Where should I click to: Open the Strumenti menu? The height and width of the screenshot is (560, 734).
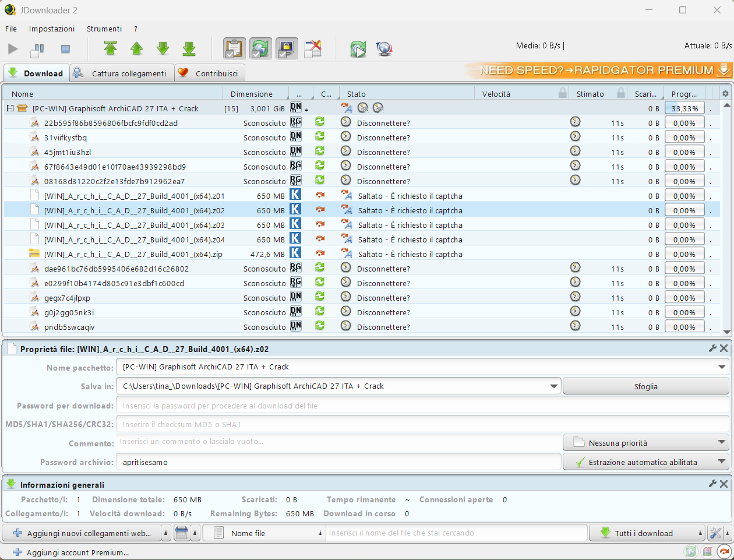[x=104, y=29]
